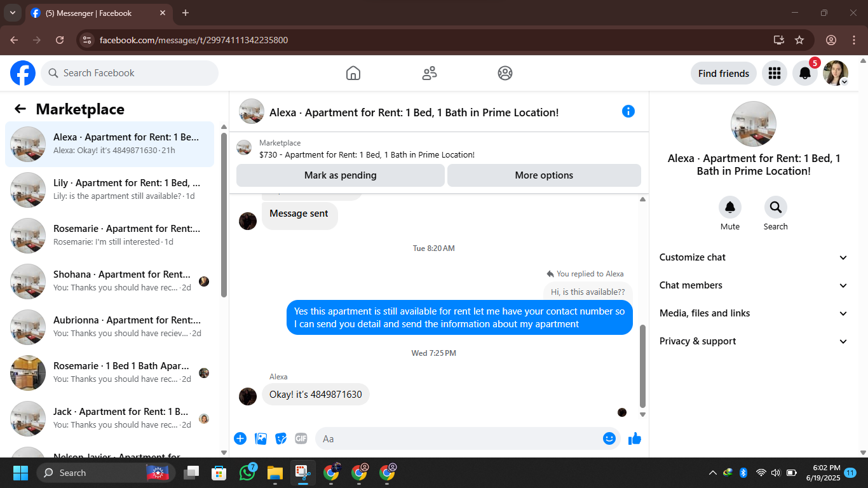868x488 pixels.
Task: Open the Facebook menu grid icon
Action: pyautogui.click(x=774, y=73)
